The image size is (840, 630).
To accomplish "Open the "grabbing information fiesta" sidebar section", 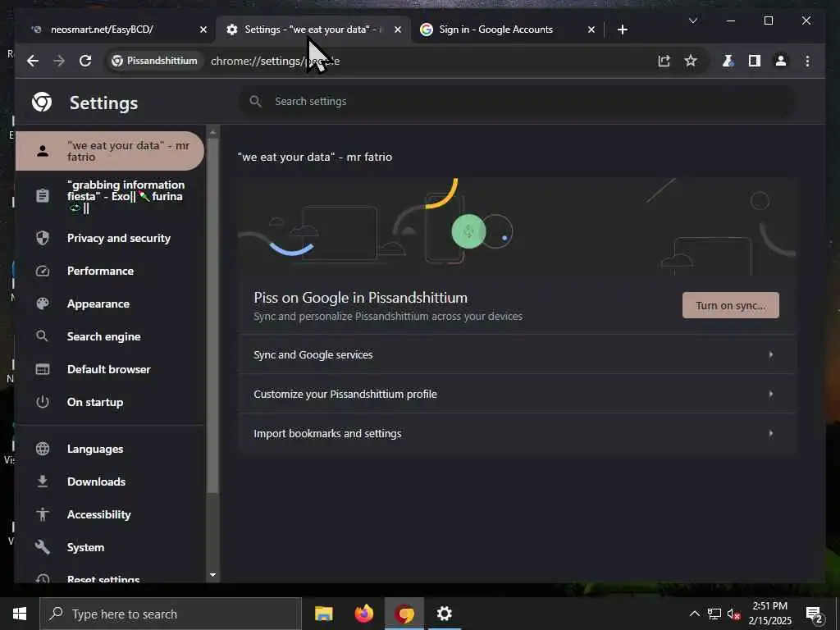I will pyautogui.click(x=110, y=197).
